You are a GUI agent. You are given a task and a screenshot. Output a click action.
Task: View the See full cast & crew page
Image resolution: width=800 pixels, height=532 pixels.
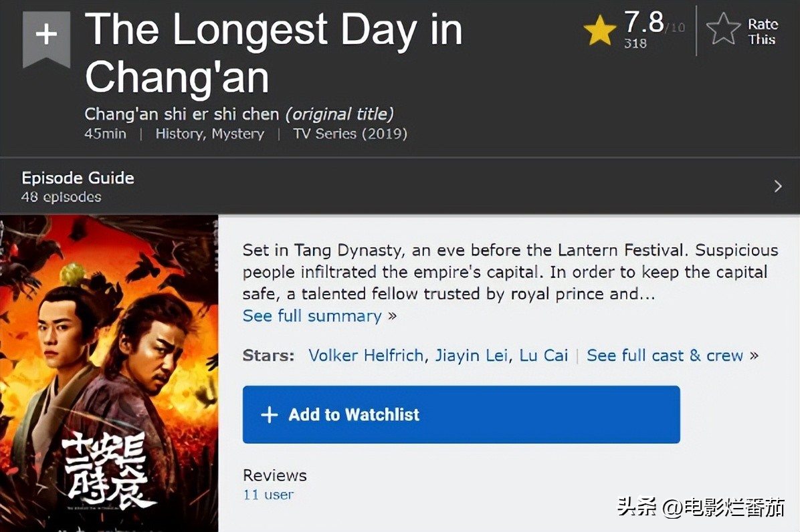coord(665,356)
